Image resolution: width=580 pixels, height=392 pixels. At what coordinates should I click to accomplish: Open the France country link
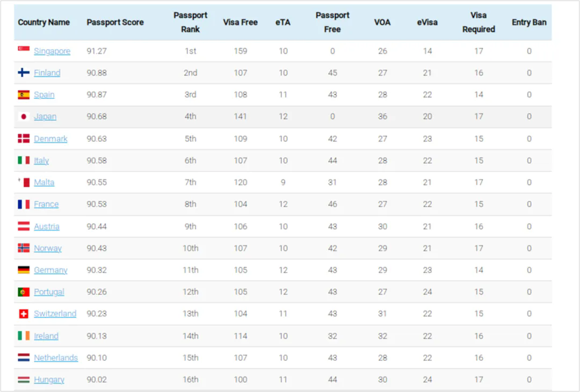[x=46, y=204]
